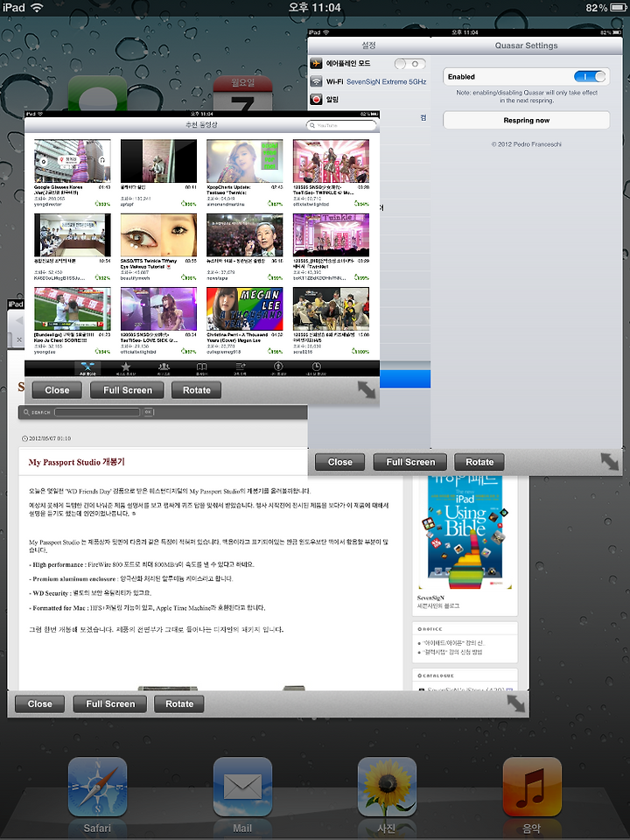Open the 사진 Photos app in dock

(387, 787)
